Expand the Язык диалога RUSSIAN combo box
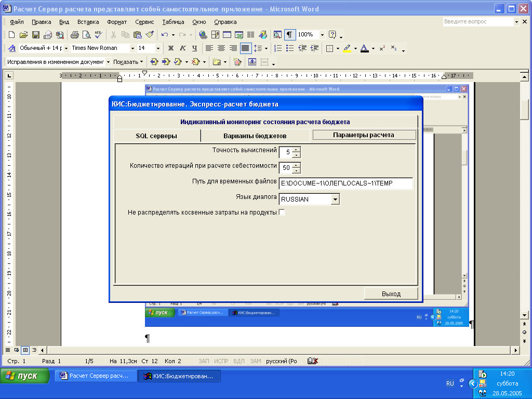Viewport: 532px width, 399px height. click(335, 199)
